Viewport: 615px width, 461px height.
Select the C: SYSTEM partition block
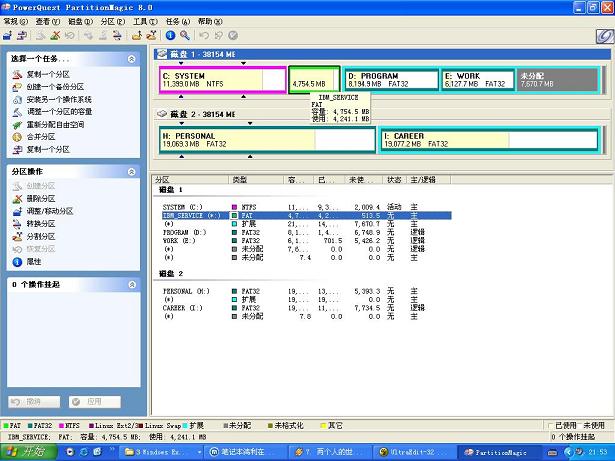point(222,80)
